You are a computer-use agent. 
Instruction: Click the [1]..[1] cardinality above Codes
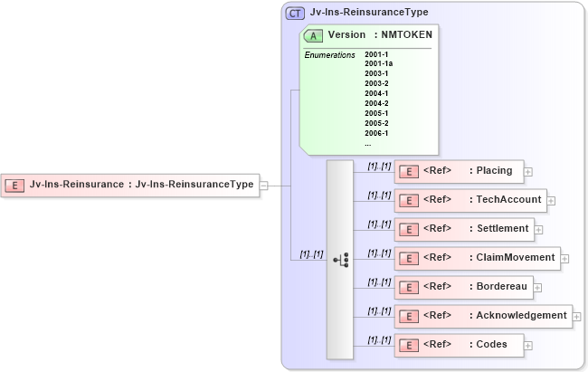tap(380, 339)
